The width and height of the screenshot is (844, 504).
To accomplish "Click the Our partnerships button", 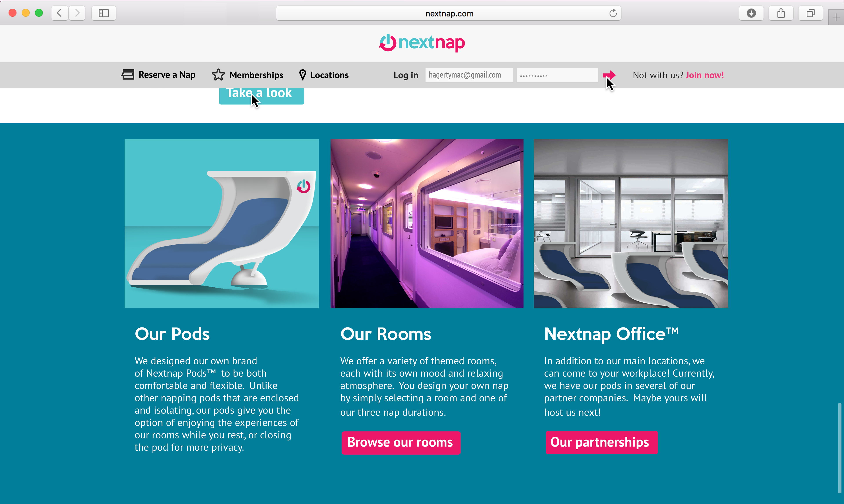I will (601, 442).
